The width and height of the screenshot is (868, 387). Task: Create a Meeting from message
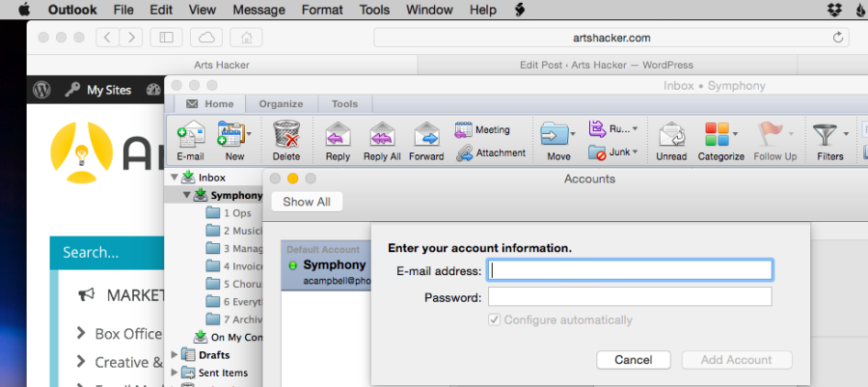[482, 129]
